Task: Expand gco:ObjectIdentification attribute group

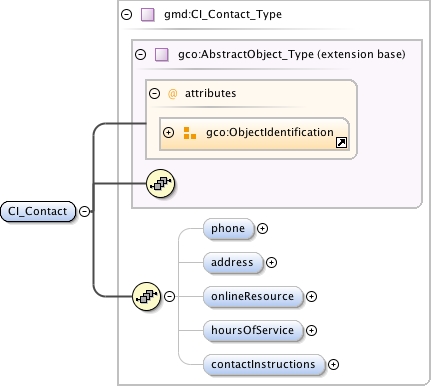Action: 168,133
